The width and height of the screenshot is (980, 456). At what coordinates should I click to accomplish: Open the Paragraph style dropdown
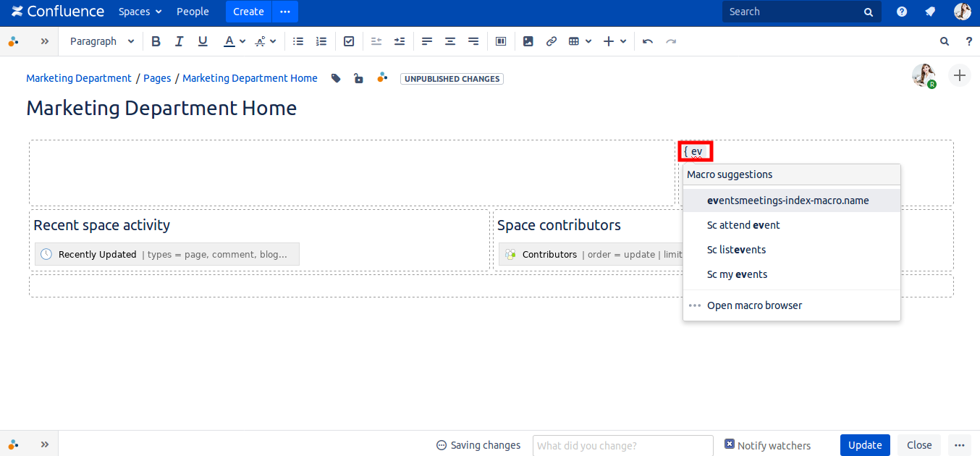[x=102, y=41]
